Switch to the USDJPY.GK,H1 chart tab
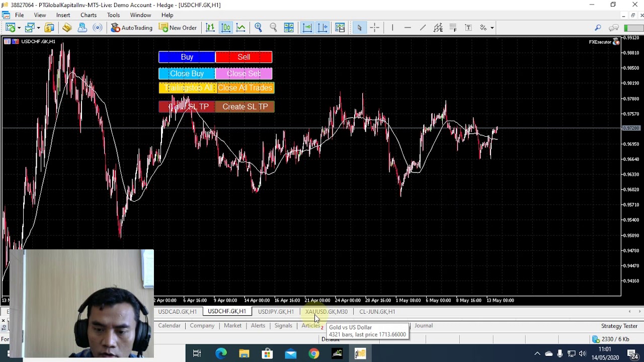This screenshot has height=362, width=644. click(x=276, y=312)
